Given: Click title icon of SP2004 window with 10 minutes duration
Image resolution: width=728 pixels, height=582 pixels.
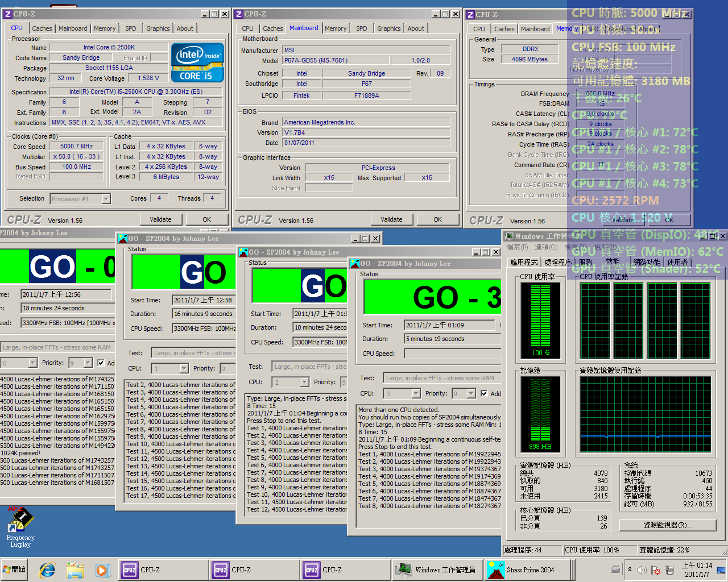Looking at the screenshot, I should [243, 252].
